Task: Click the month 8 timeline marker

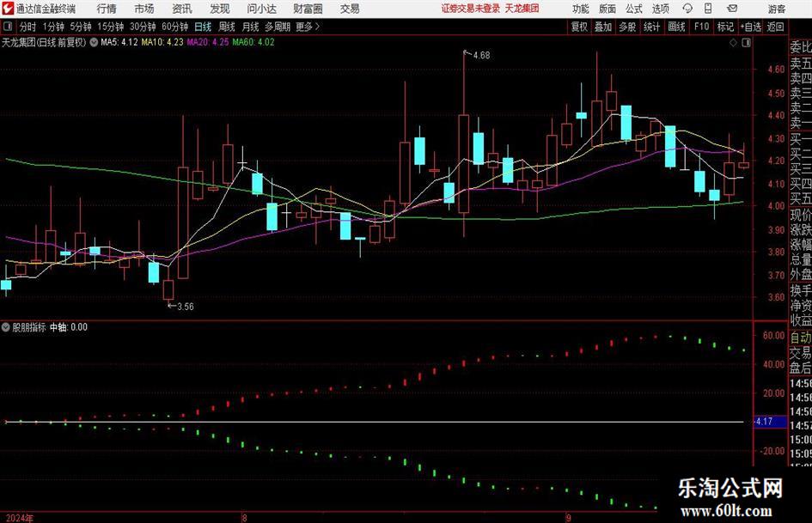Action: coord(244,518)
